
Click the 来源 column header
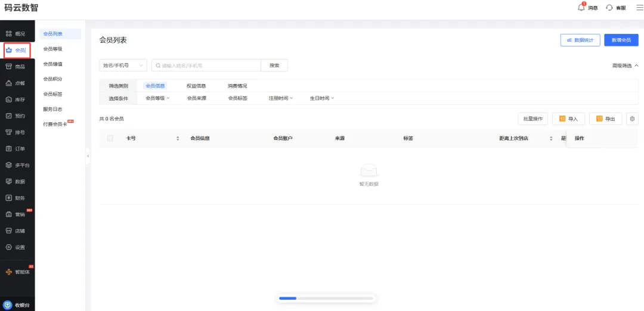pos(340,138)
